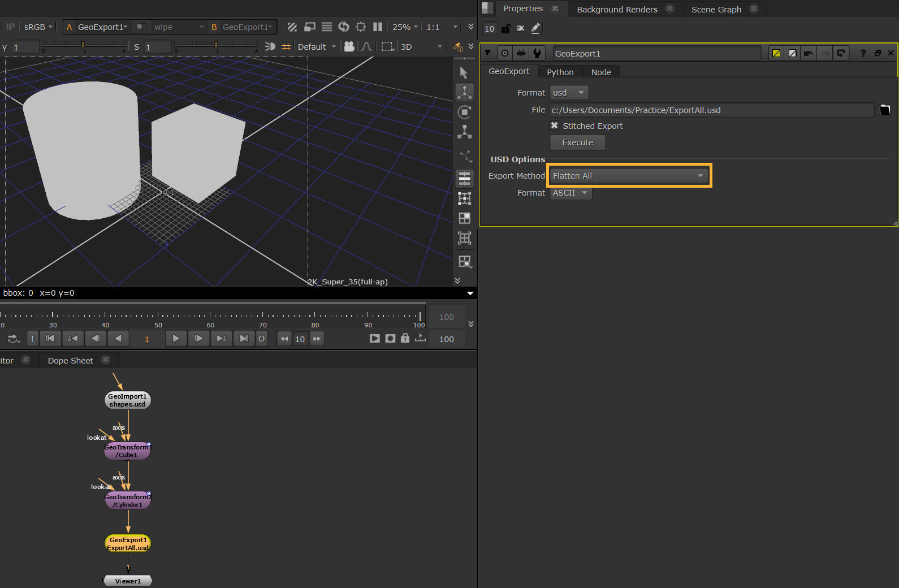Click the region of interest crosshair icon

pos(361,27)
